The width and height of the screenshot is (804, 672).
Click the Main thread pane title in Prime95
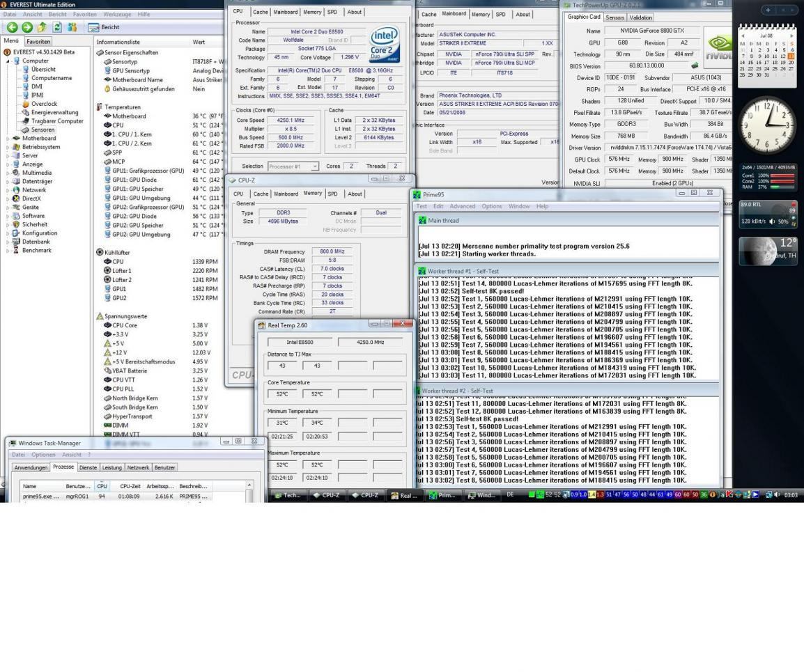(x=444, y=221)
